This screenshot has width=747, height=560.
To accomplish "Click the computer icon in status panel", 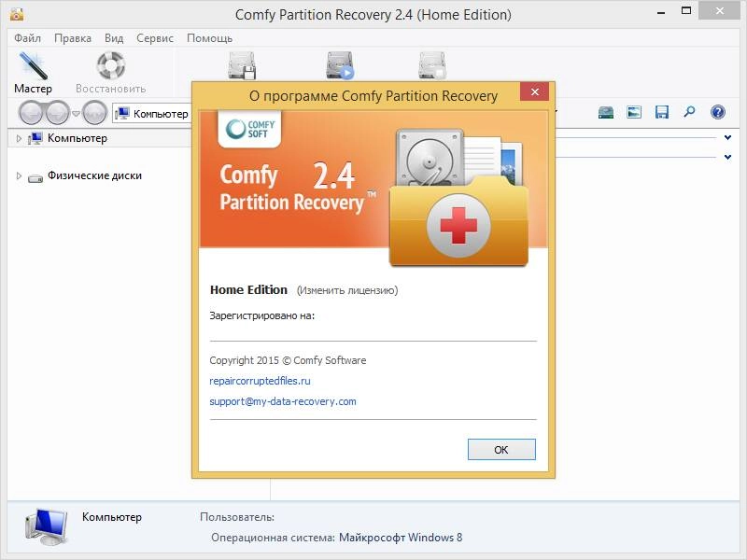I will [46, 525].
